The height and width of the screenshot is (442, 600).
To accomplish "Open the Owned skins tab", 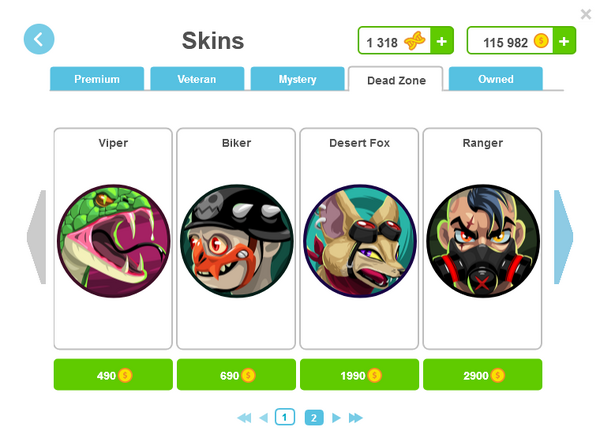I will coord(496,79).
